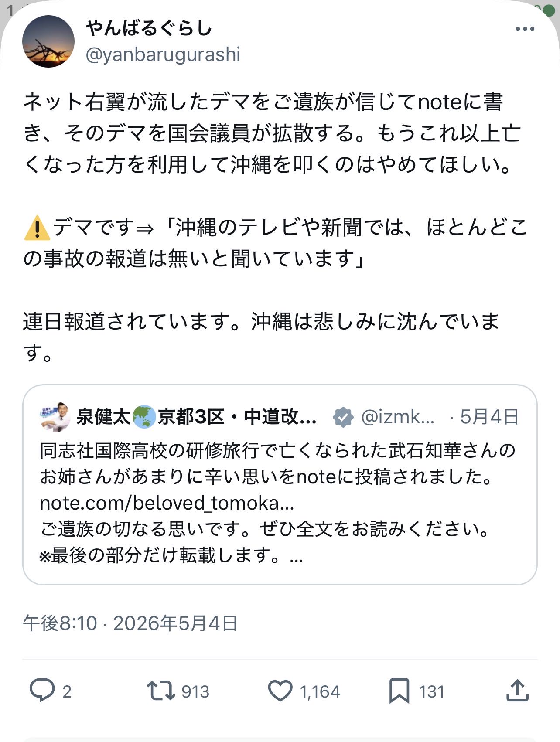Open the three-dot more options menu
Image resolution: width=560 pixels, height=742 pixels.
[525, 29]
